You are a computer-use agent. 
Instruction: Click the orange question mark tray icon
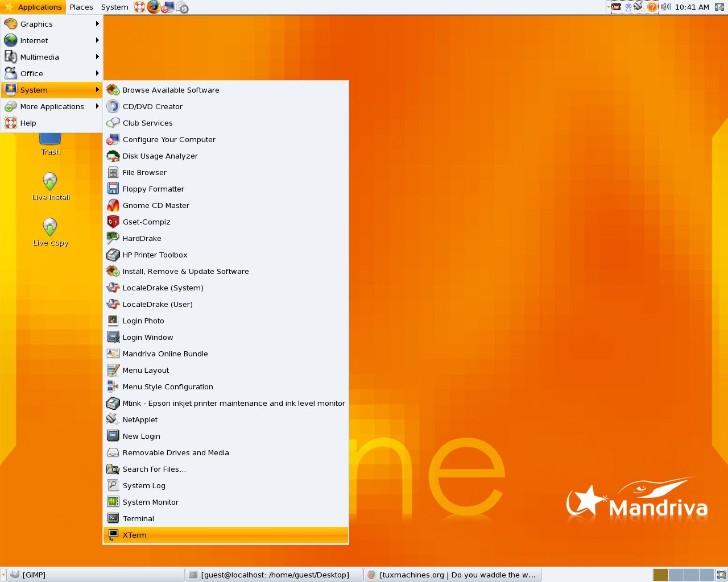pyautogui.click(x=652, y=7)
